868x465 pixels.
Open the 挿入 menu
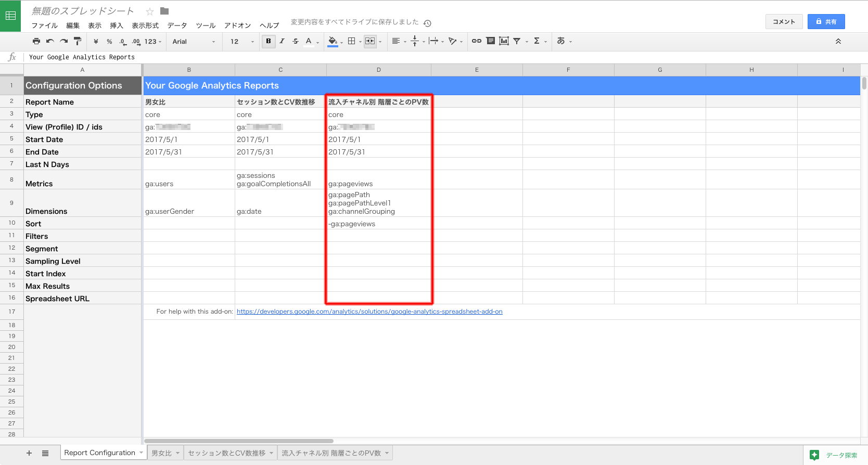(117, 25)
